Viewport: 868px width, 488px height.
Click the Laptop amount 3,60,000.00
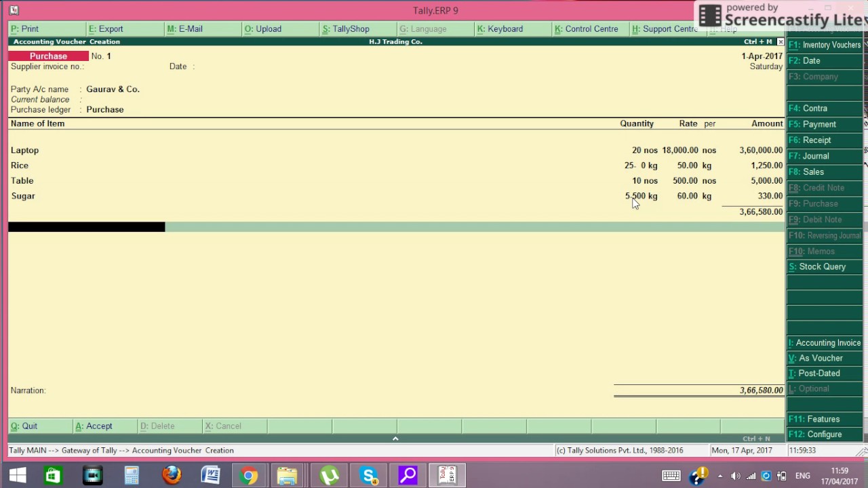(761, 150)
